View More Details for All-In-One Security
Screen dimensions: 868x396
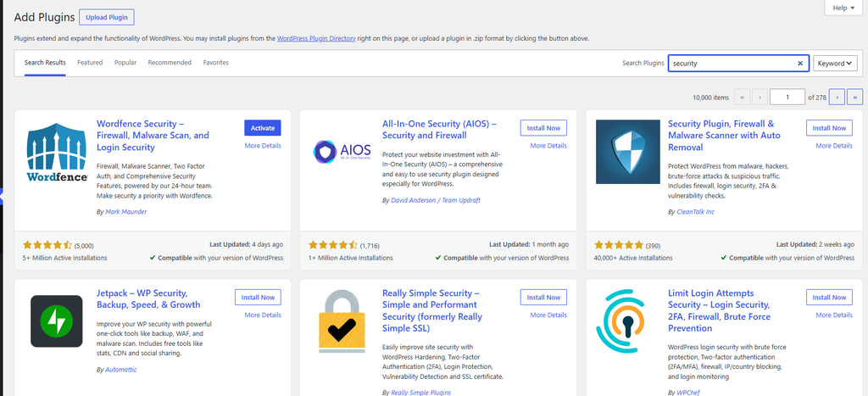[x=548, y=146]
